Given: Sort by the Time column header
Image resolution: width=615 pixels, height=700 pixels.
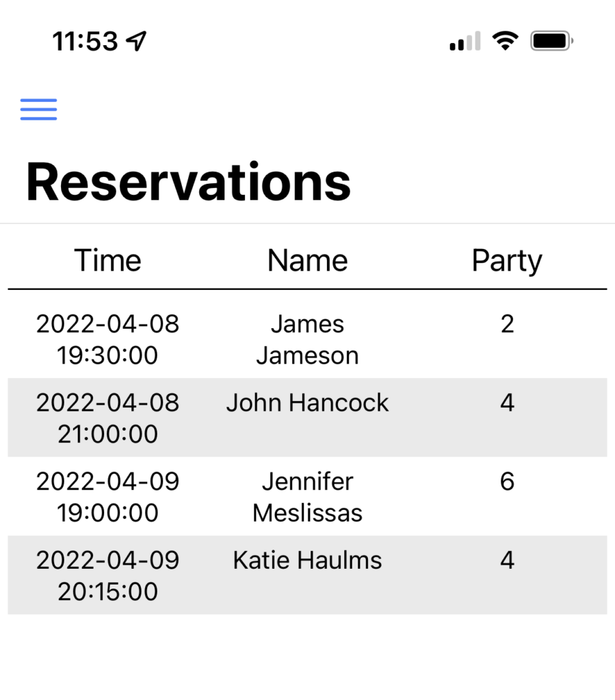Looking at the screenshot, I should coord(107,260).
